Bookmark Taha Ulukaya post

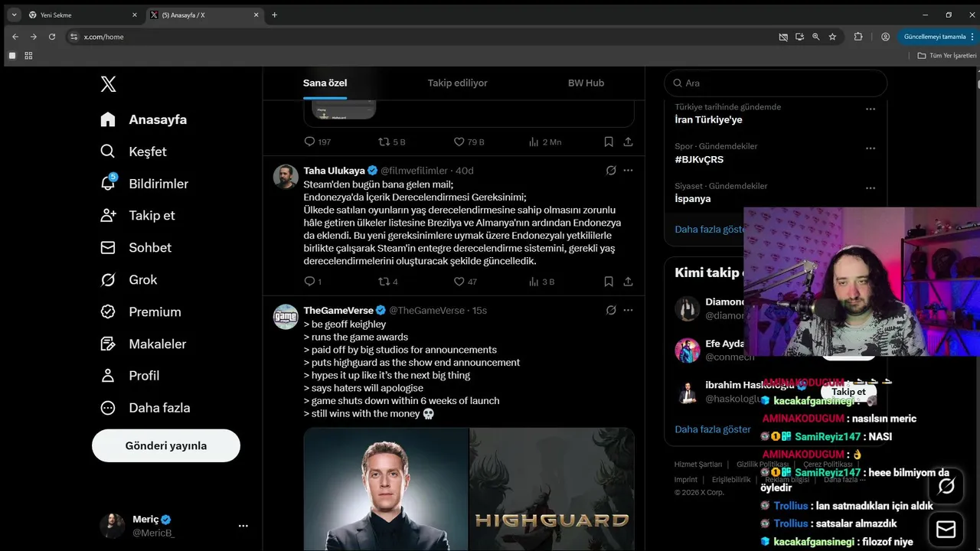pyautogui.click(x=609, y=282)
